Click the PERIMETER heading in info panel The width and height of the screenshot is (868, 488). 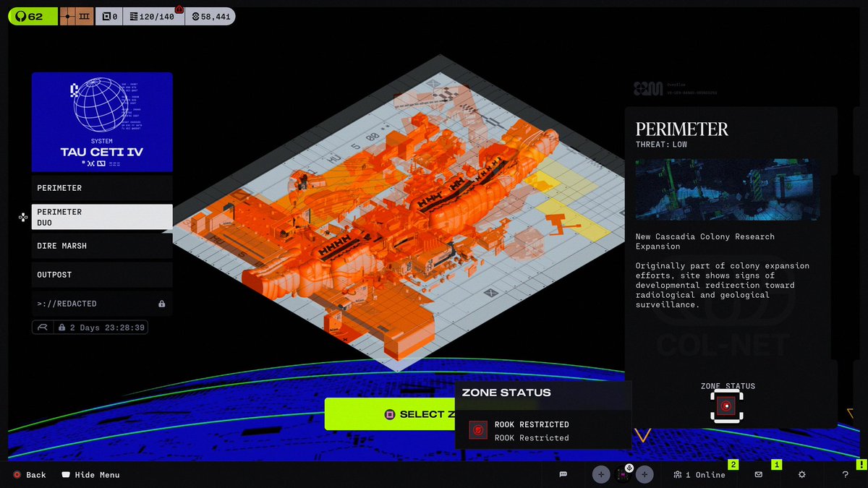pyautogui.click(x=682, y=129)
